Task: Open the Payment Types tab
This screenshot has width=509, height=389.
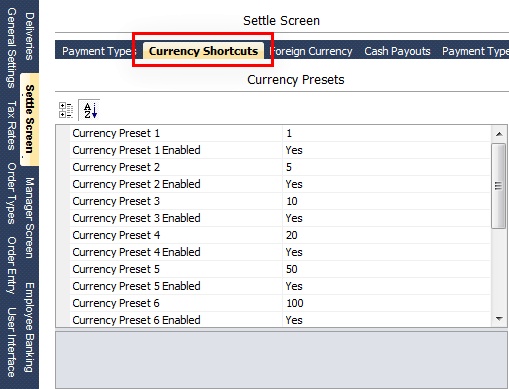Action: click(x=99, y=51)
